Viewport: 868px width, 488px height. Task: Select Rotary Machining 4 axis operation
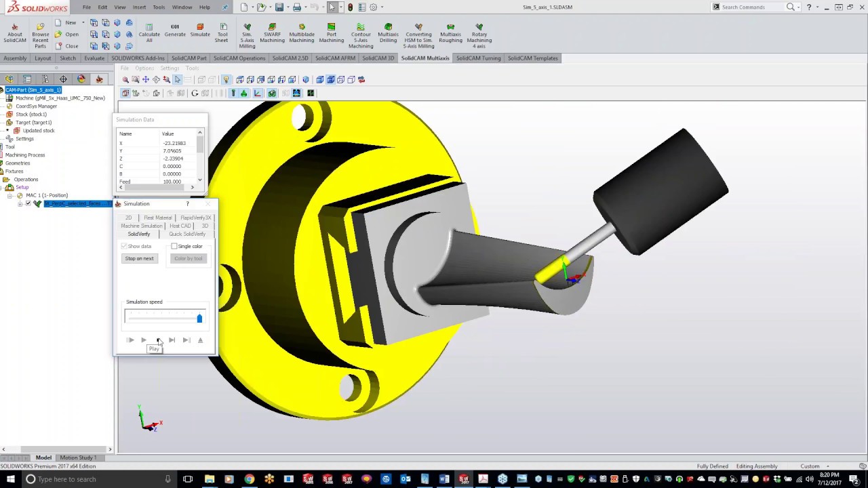tap(479, 36)
